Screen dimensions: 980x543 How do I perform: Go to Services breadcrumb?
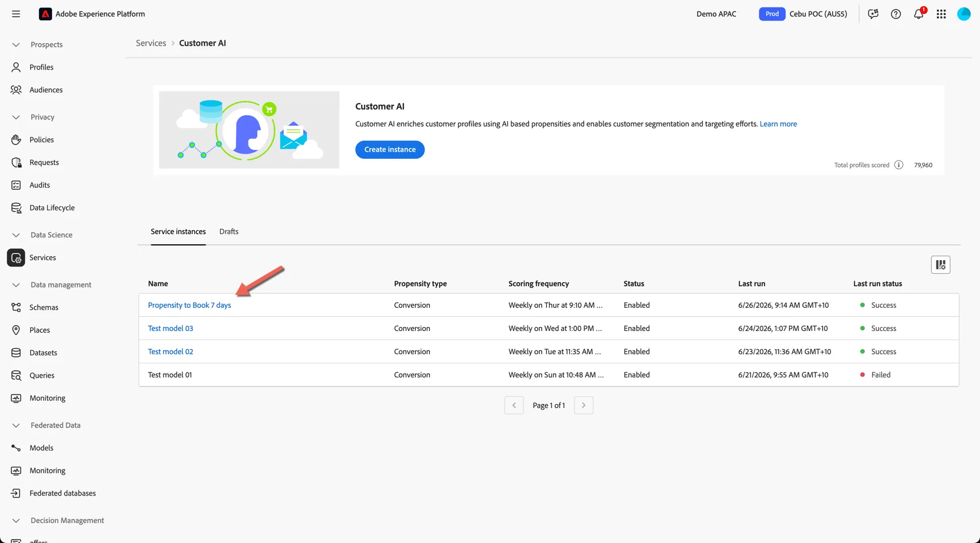click(x=151, y=43)
